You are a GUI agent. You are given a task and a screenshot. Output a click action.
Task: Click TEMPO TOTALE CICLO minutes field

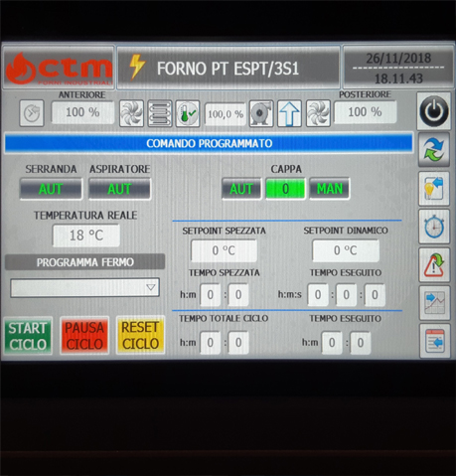click(x=238, y=343)
